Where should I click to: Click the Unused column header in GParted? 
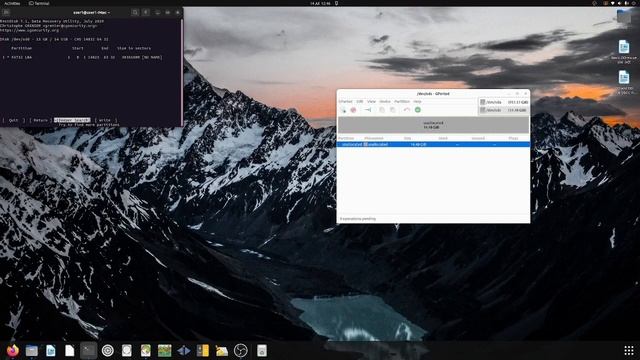point(478,138)
